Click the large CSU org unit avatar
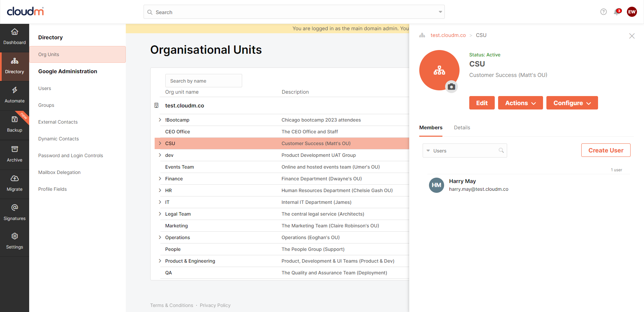This screenshot has width=644, height=312. tap(439, 70)
